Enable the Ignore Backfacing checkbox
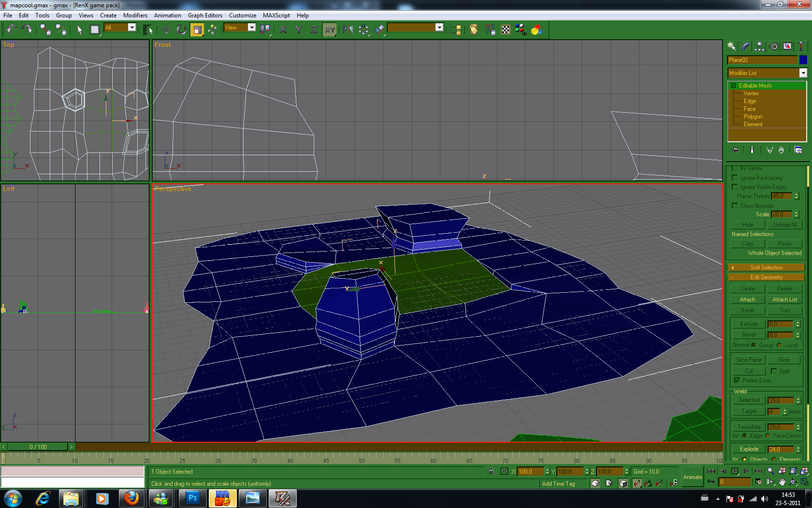This screenshot has width=812, height=508. point(735,178)
